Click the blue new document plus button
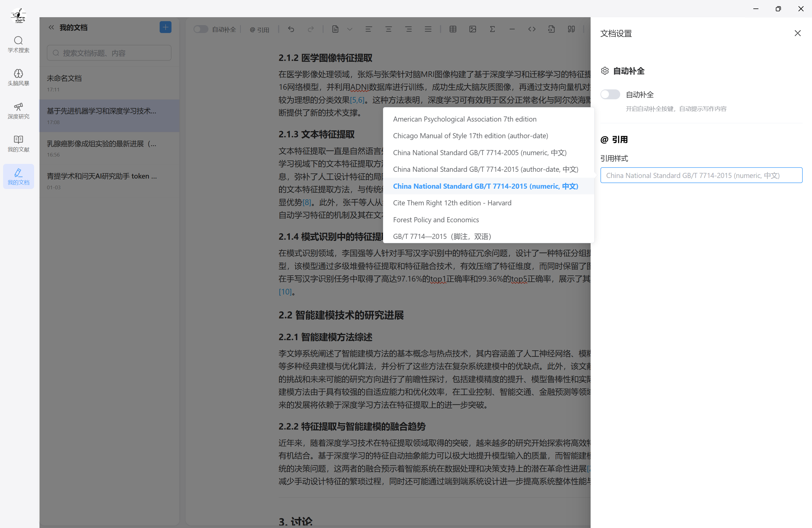812x528 pixels. pos(166,27)
